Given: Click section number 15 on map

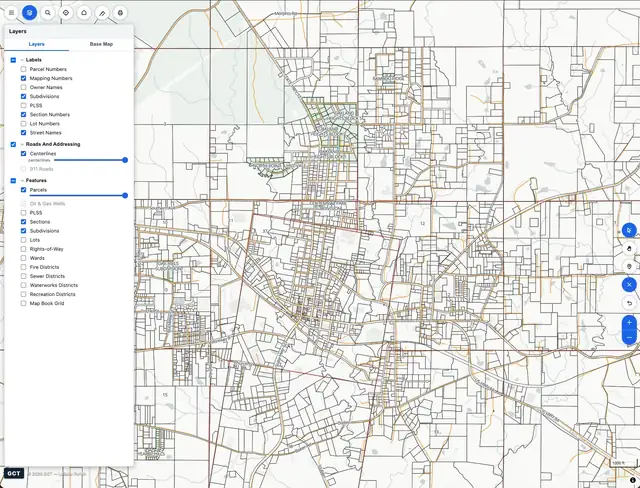Looking at the screenshot, I should [165, 395].
